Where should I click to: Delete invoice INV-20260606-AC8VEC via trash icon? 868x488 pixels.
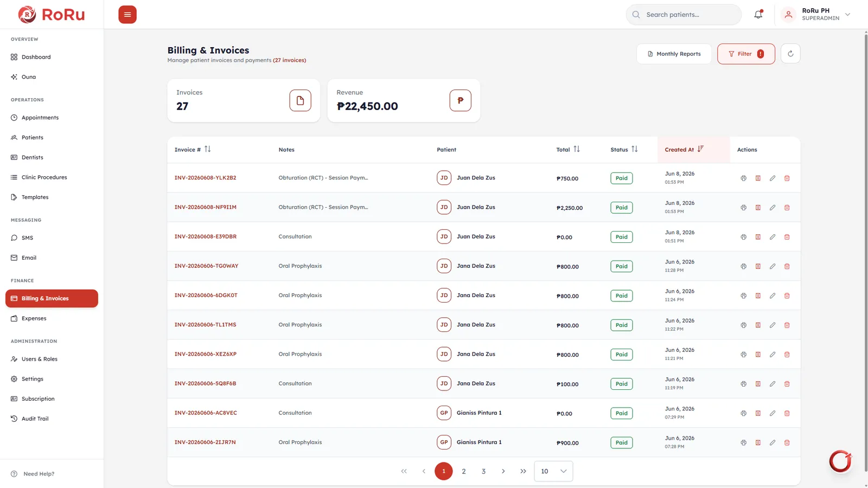pos(787,413)
